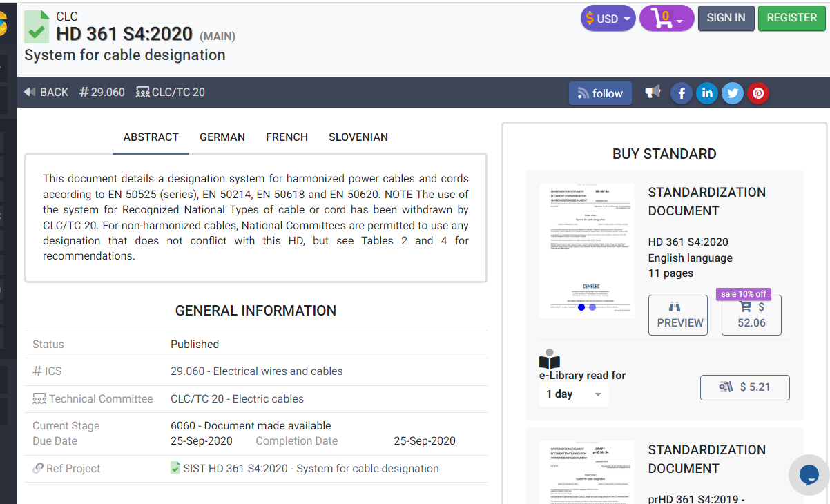Expand the USD currency selector
The image size is (830, 504).
coord(607,19)
